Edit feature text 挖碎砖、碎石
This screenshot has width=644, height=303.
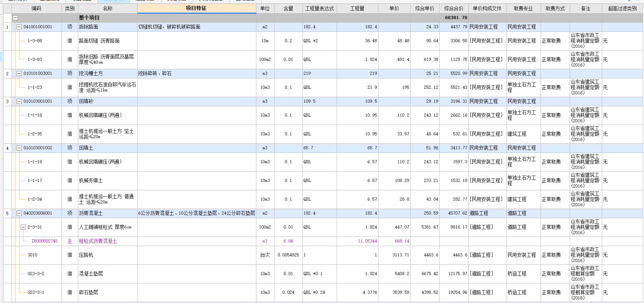point(155,73)
